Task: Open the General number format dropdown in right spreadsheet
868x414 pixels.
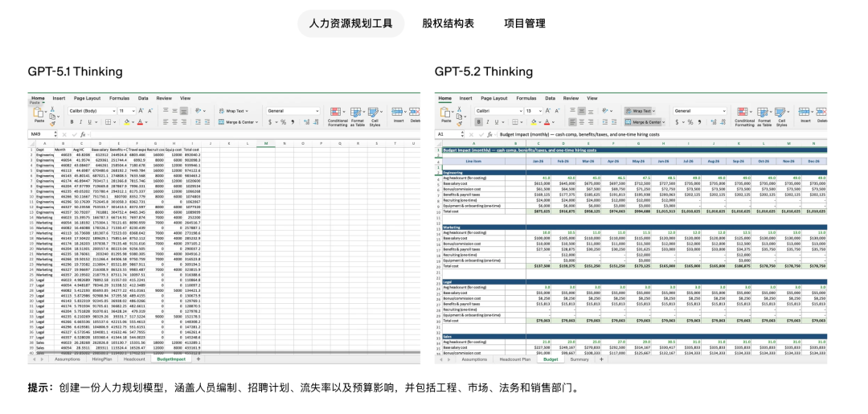Action: pos(699,111)
